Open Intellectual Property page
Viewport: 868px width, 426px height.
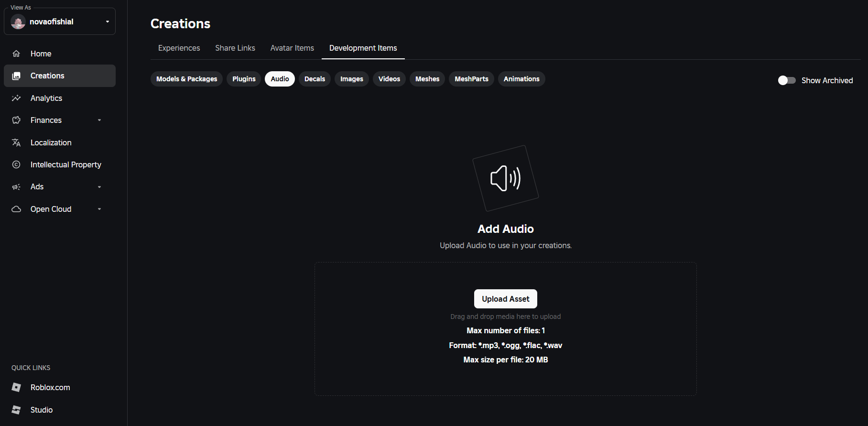tap(60, 164)
